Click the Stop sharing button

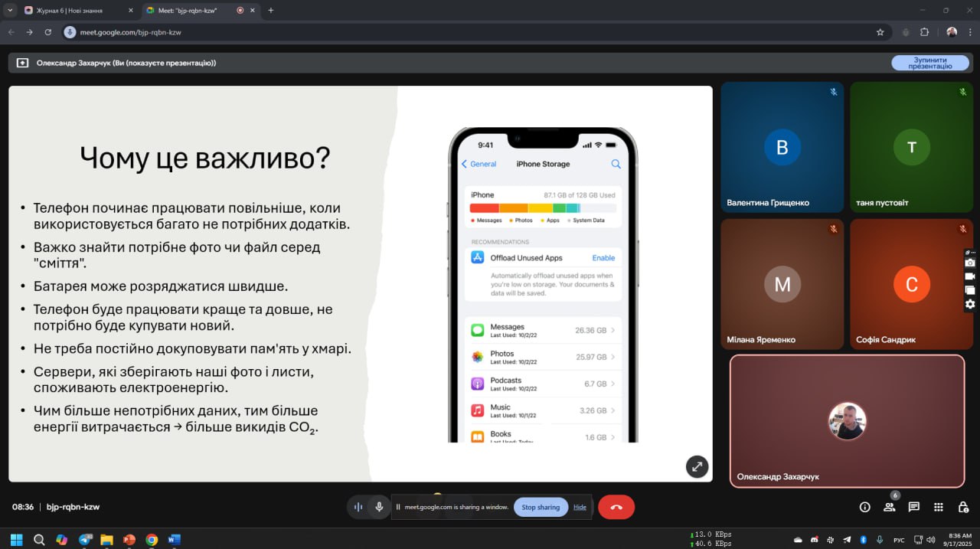pyautogui.click(x=541, y=507)
